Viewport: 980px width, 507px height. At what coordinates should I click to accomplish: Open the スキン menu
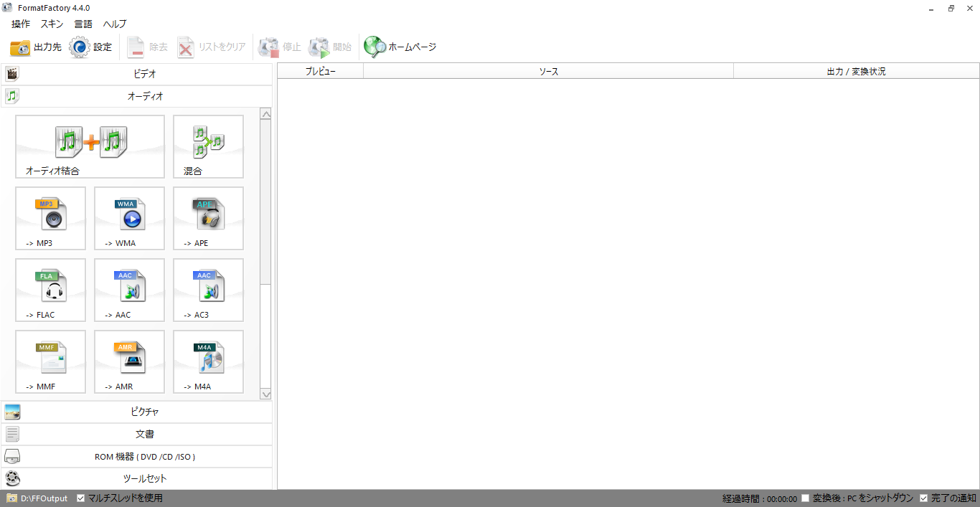coord(52,24)
